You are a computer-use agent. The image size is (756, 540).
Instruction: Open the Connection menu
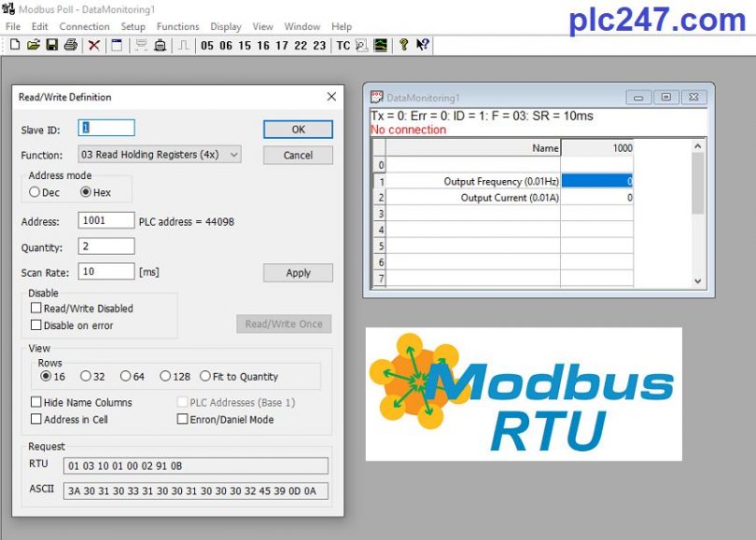pos(84,26)
